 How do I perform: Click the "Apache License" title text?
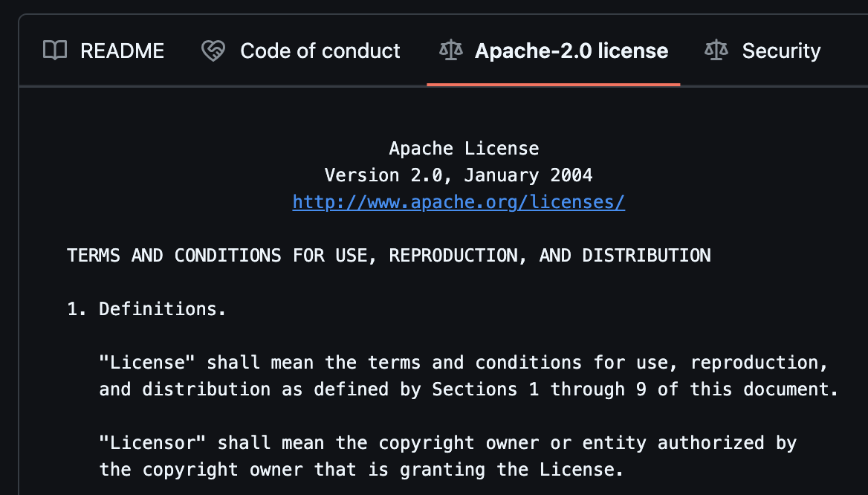(464, 149)
